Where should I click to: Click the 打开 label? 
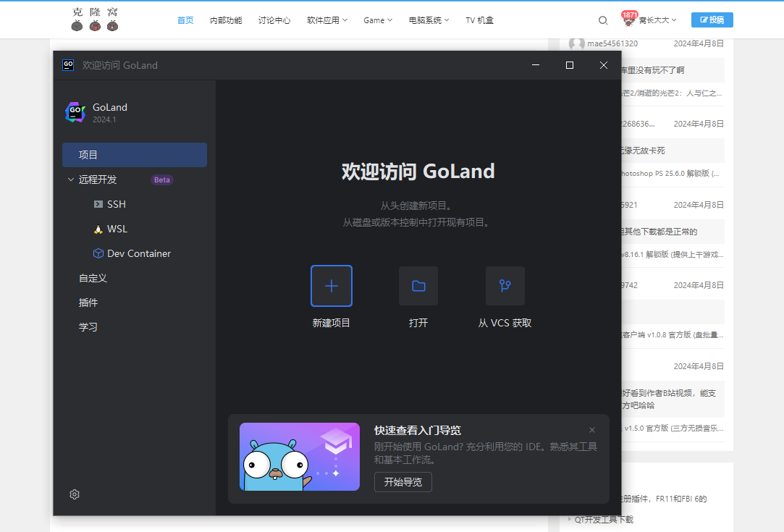click(418, 323)
